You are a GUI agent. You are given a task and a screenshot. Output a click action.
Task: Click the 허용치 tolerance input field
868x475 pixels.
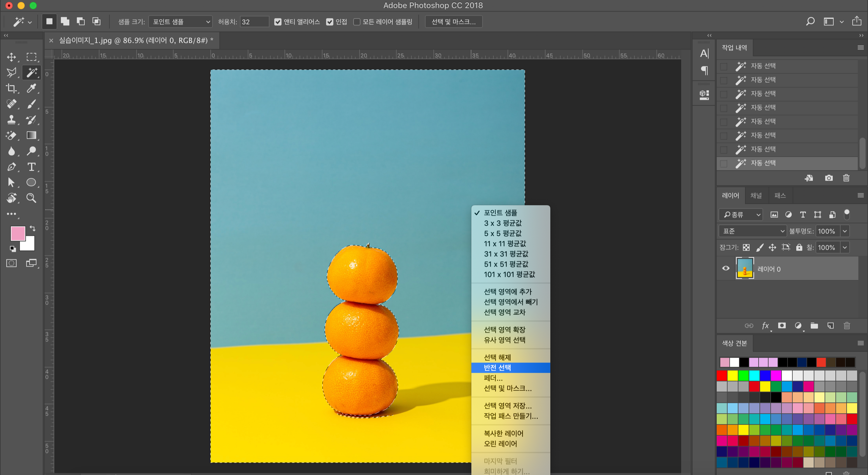coord(254,22)
